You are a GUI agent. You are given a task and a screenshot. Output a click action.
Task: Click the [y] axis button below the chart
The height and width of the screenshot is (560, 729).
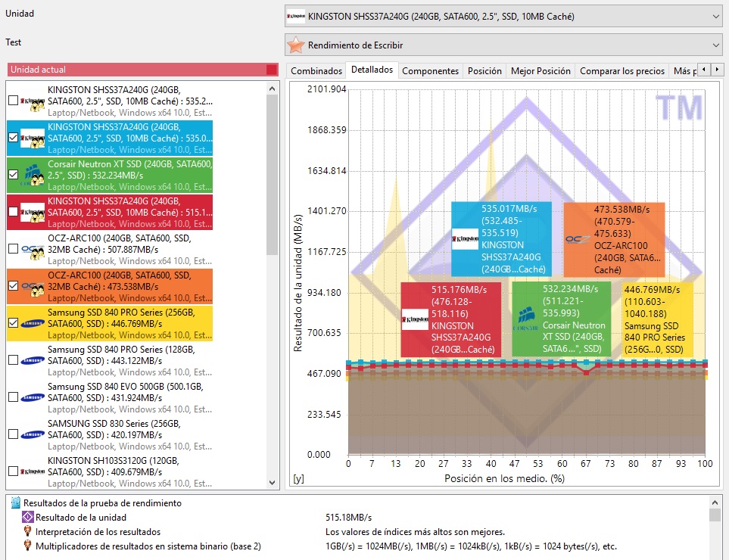click(x=298, y=478)
